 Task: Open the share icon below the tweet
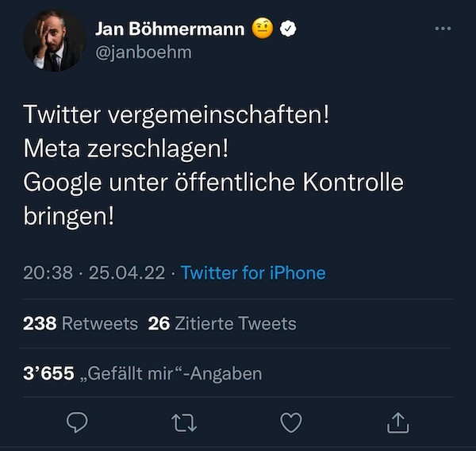398,423
